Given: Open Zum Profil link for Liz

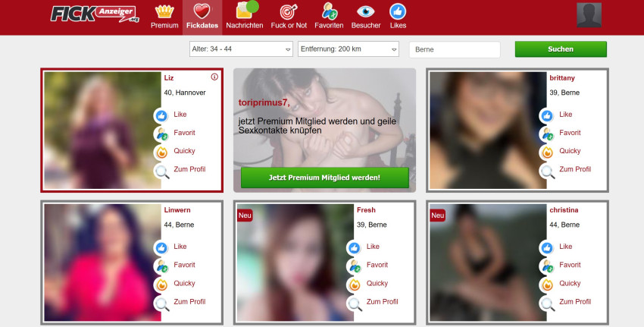Looking at the screenshot, I should (x=189, y=169).
